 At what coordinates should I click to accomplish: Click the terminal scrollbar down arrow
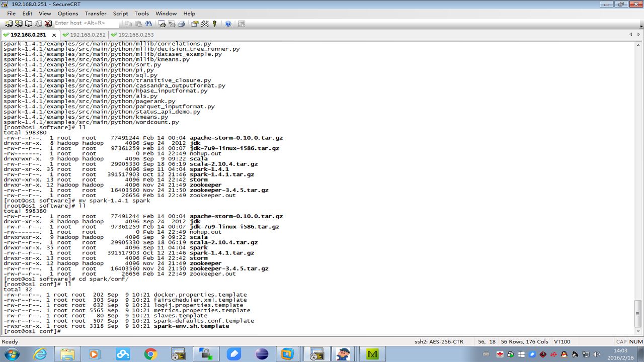pos(638,331)
